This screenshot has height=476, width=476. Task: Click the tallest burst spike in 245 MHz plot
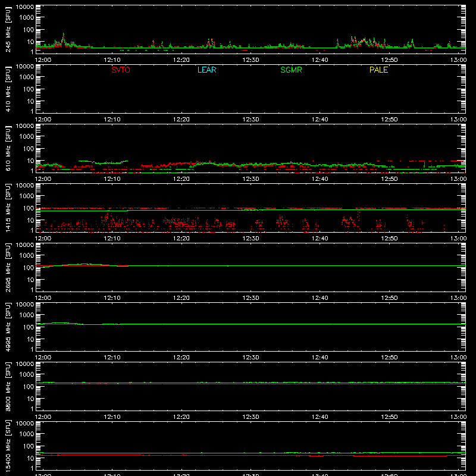tap(63, 38)
